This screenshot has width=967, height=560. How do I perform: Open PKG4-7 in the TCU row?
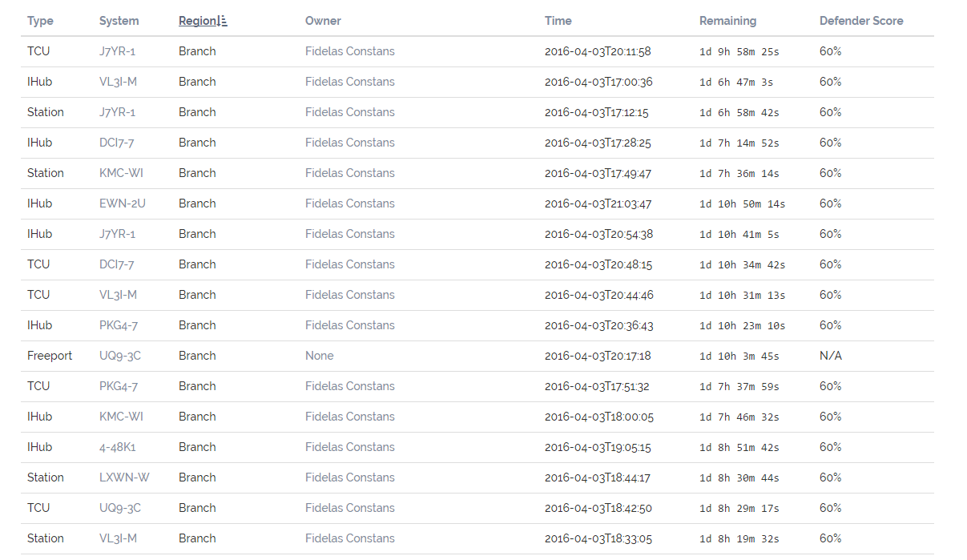tap(119, 386)
